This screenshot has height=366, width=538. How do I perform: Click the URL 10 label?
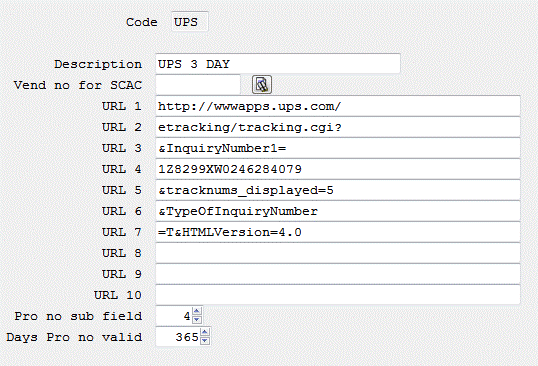pos(118,295)
